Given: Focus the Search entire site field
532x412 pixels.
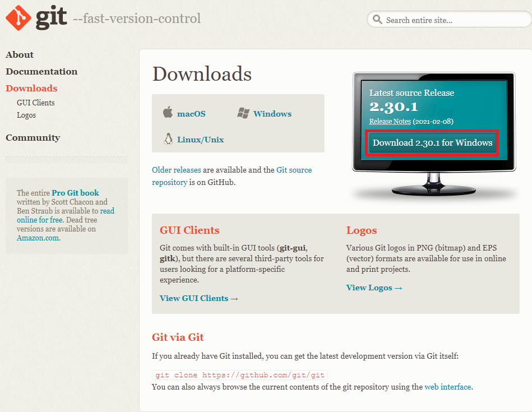Looking at the screenshot, I should (450, 20).
